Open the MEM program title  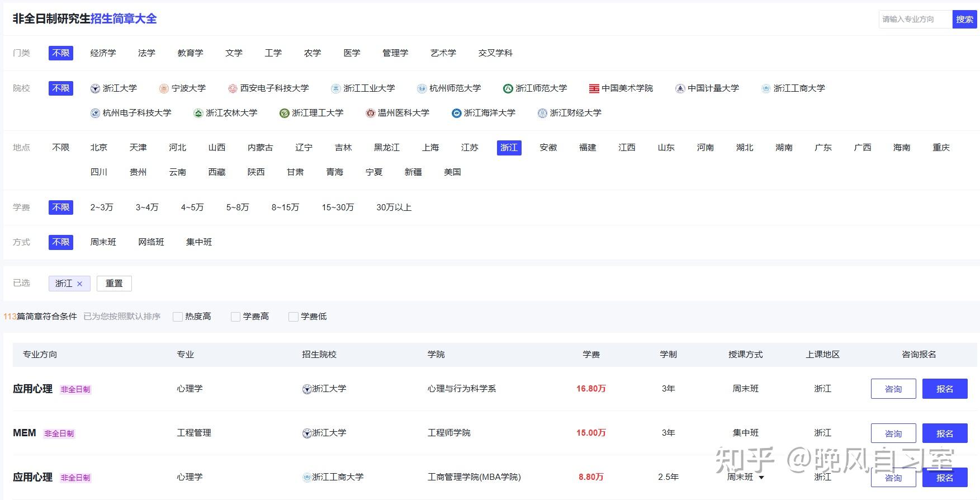[x=25, y=433]
